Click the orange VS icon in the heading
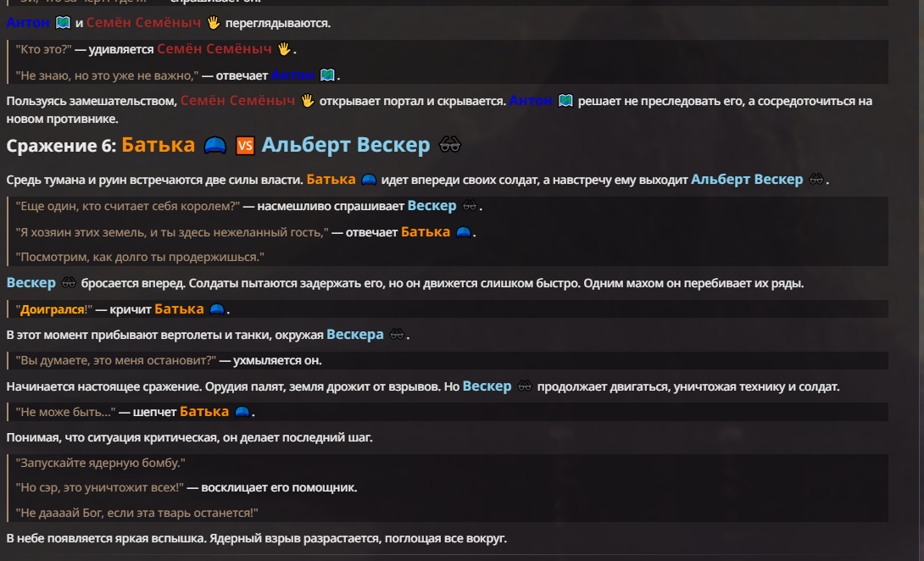924x561 pixels. tap(245, 145)
